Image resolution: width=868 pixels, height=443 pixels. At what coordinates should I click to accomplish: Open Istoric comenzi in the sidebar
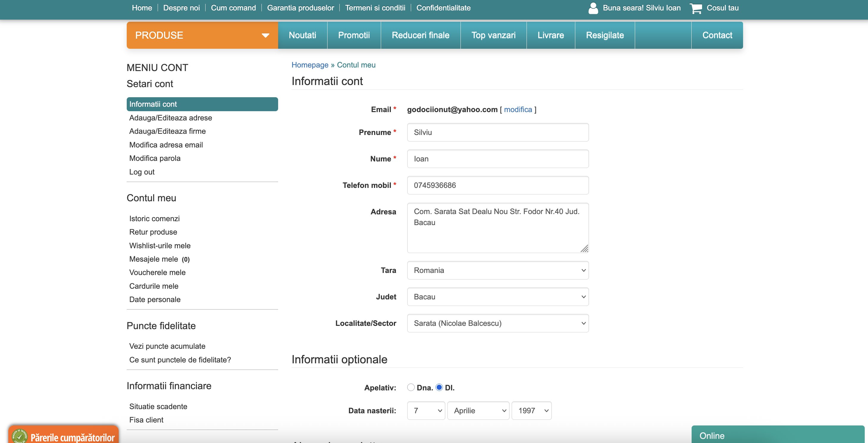coord(154,219)
